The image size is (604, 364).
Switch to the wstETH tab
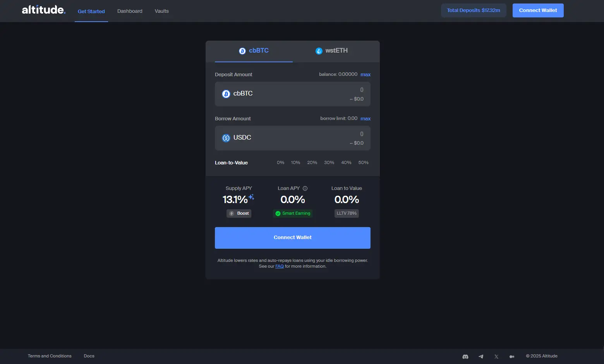(331, 51)
